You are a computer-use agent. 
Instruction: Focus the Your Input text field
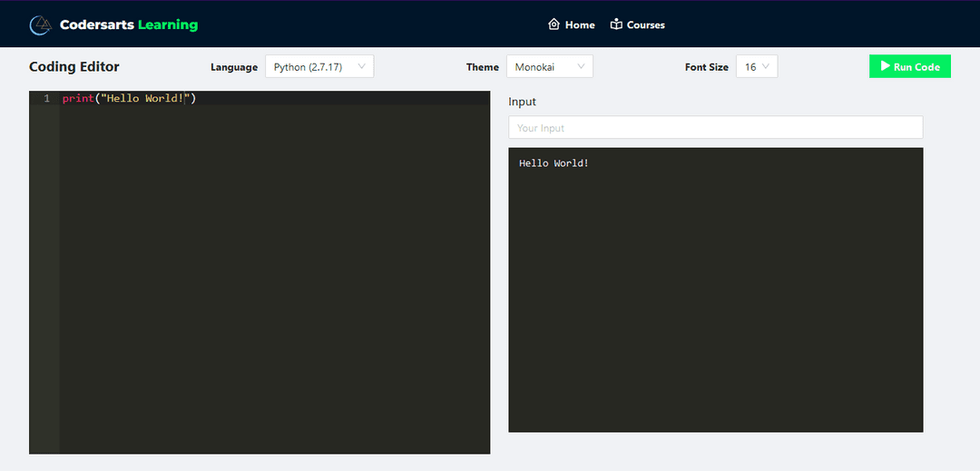click(715, 128)
